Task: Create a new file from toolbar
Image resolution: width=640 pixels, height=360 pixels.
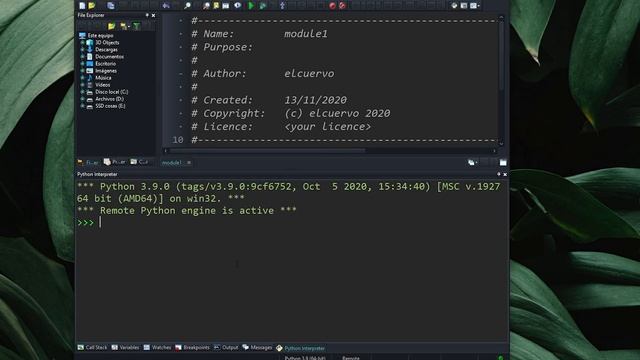Action: 82,5
